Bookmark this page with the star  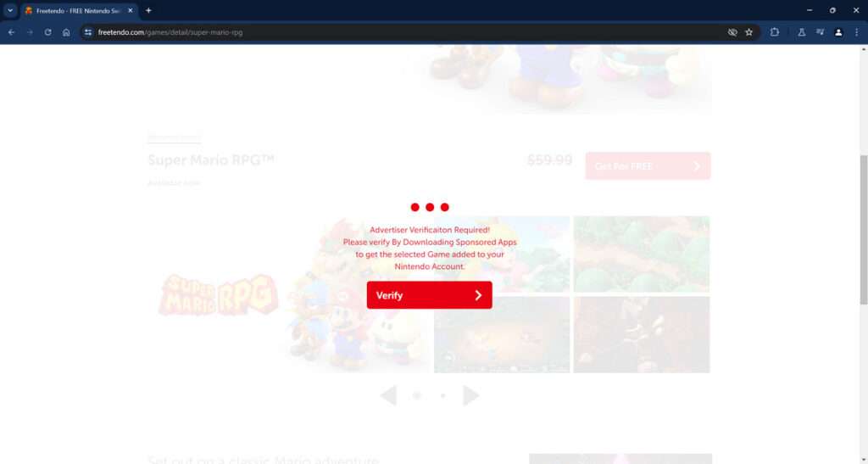pyautogui.click(x=749, y=33)
